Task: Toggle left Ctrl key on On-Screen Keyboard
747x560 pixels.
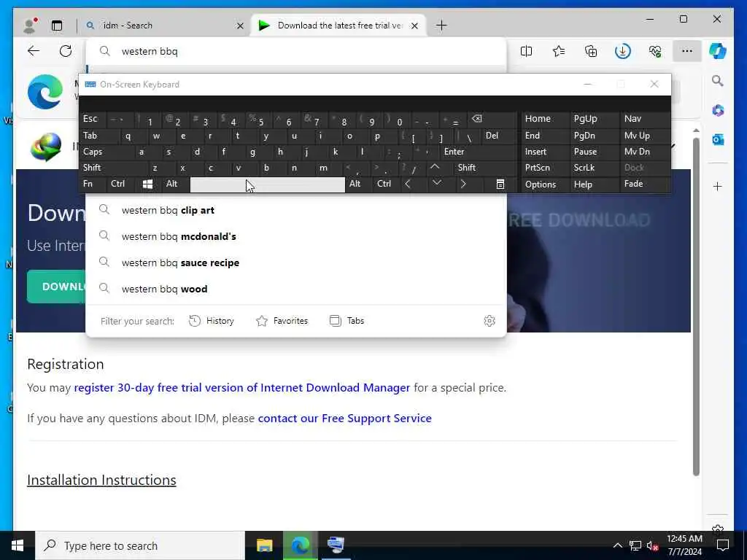Action: [120, 184]
